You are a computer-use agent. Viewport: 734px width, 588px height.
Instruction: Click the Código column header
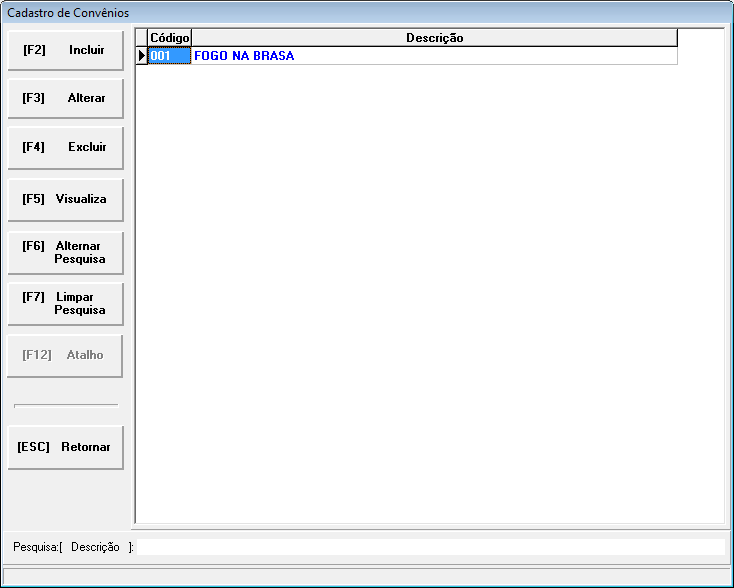tap(169, 38)
